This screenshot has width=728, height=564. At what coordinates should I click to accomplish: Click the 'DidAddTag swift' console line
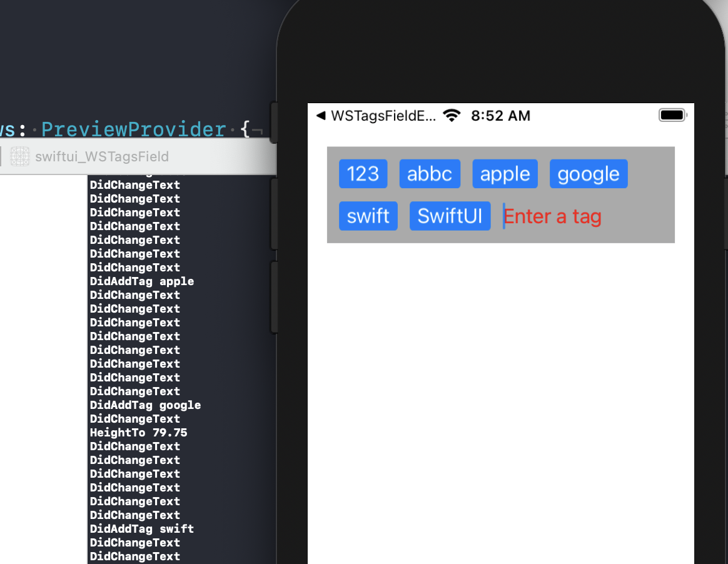click(142, 529)
